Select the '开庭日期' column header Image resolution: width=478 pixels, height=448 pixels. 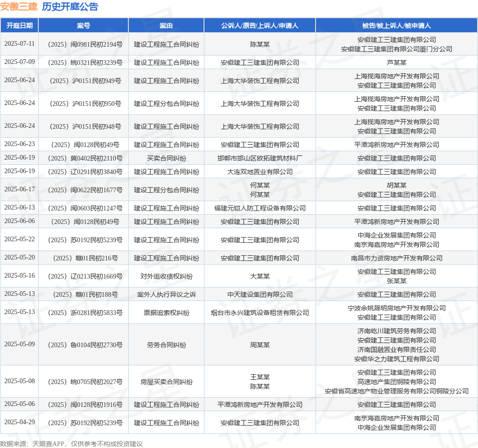[x=20, y=26]
